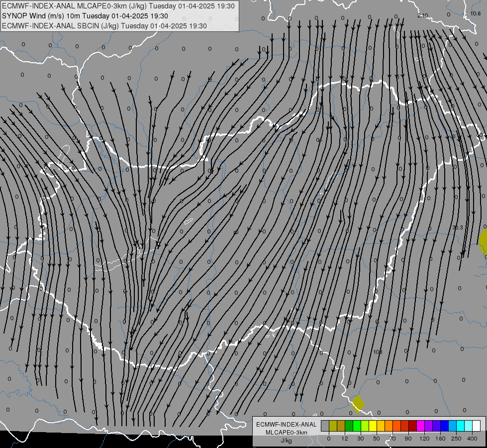Click the pure blue legend swatch
The width and height of the screenshot is (487, 448).
pos(445,426)
